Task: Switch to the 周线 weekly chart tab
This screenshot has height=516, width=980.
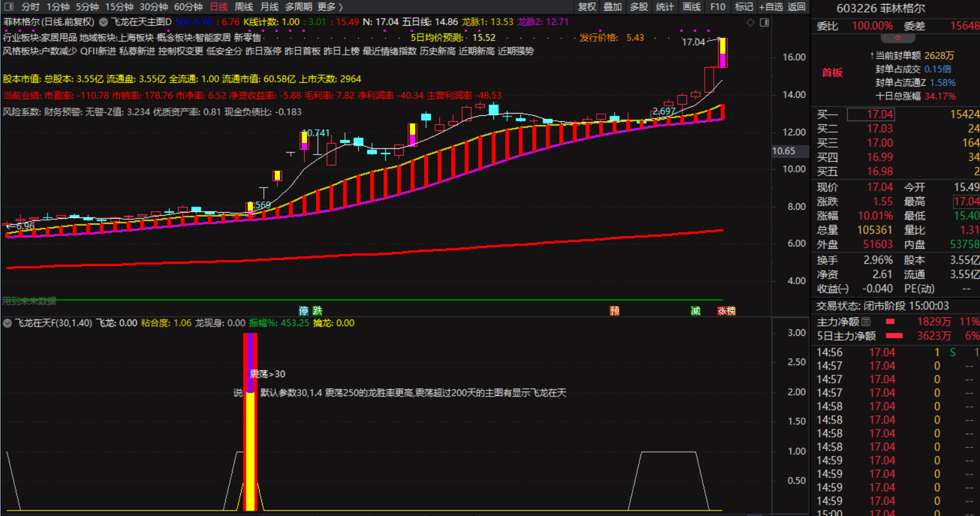Action: pos(243,7)
